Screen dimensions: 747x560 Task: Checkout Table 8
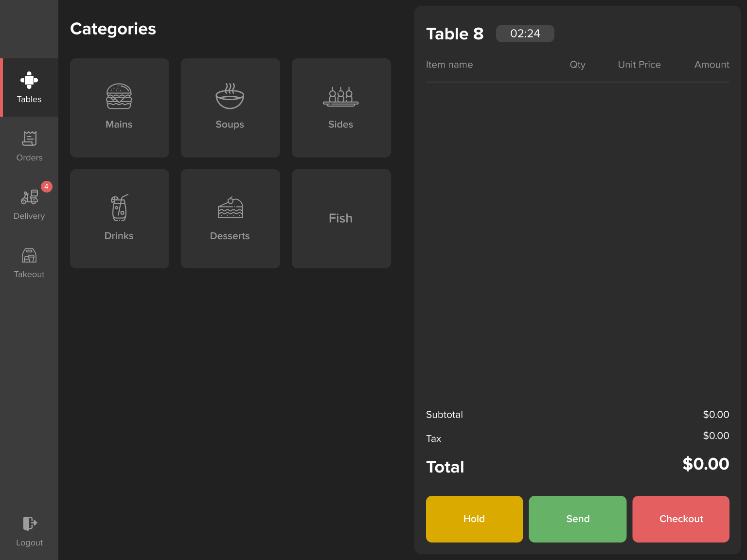[681, 519]
